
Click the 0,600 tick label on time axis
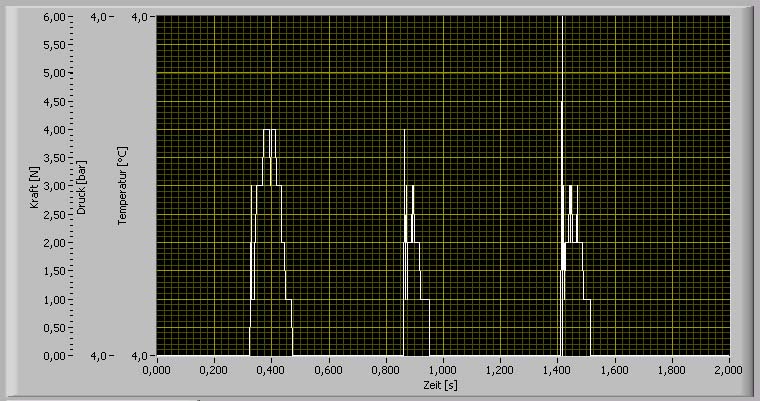328,370
